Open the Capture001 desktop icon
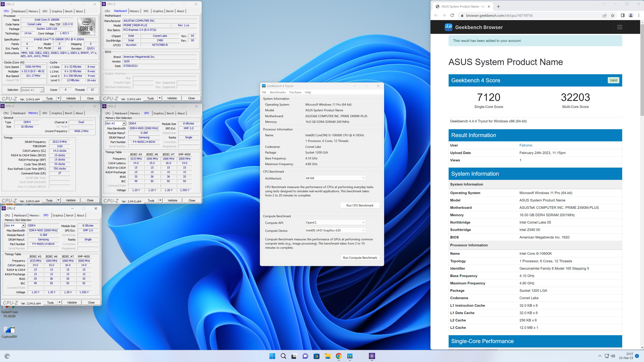The height and width of the screenshot is (362, 644). 9,332
